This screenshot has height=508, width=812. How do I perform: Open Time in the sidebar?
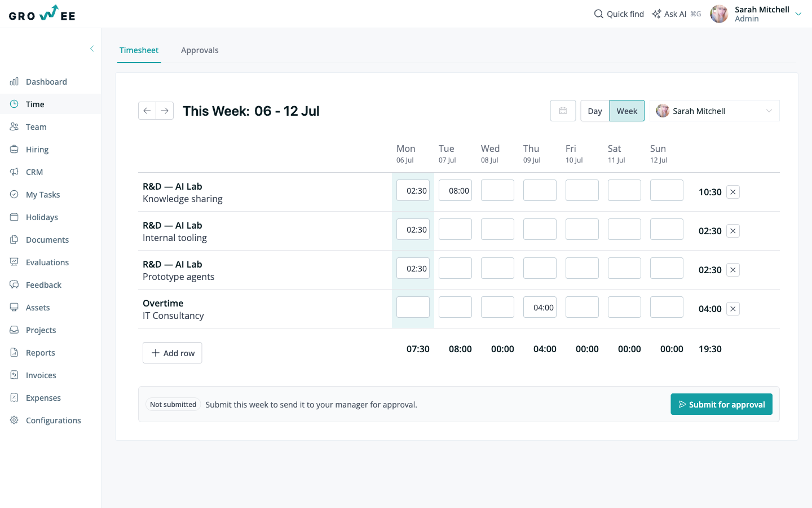pyautogui.click(x=51, y=104)
